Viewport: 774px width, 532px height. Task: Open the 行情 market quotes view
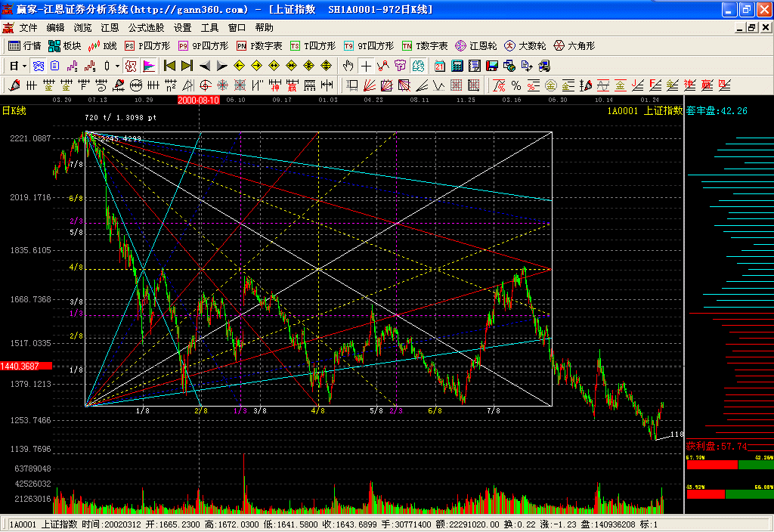pos(25,46)
